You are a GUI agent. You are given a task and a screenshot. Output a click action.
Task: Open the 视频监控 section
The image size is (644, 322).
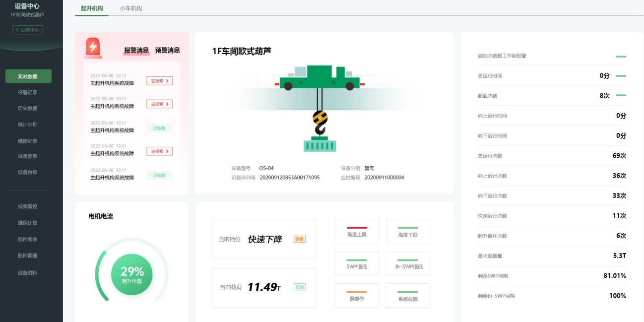pos(28,207)
